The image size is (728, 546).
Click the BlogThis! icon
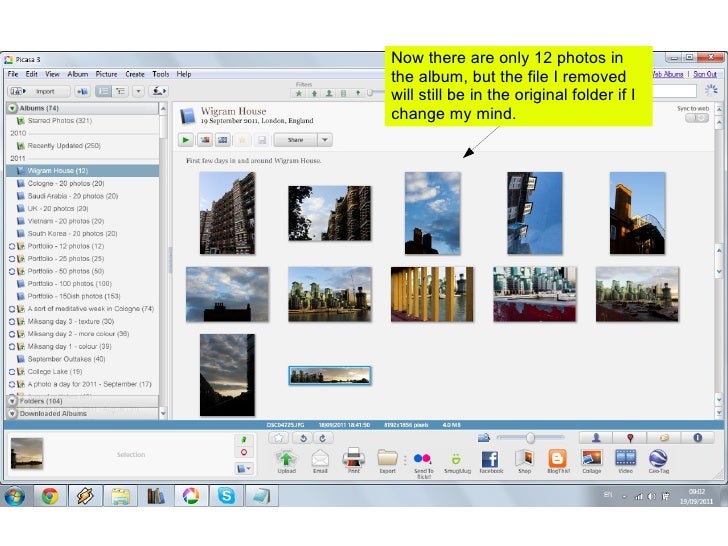pos(558,458)
